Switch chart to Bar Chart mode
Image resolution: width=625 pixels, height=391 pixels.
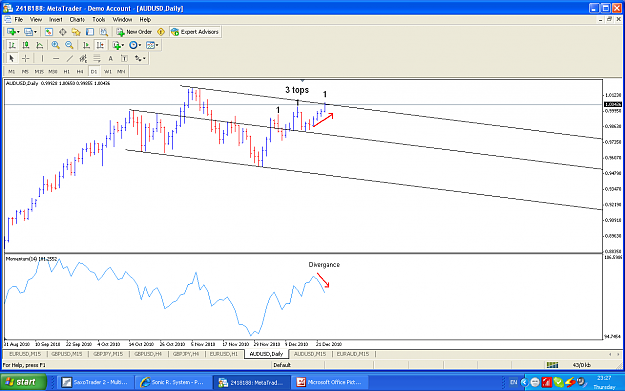point(12,45)
